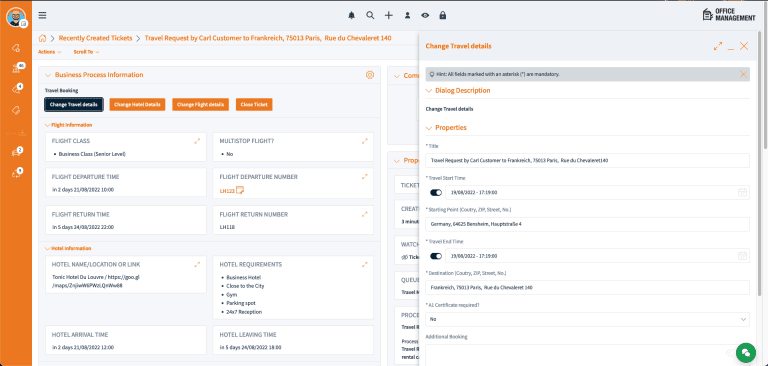Toggle the eye visibility icon in top bar

click(x=425, y=15)
